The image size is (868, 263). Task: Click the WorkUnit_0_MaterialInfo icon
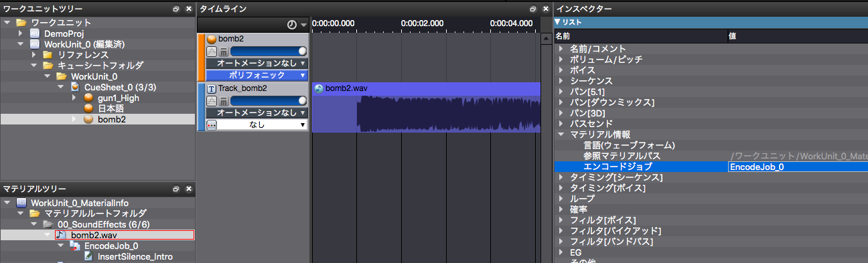pos(21,203)
